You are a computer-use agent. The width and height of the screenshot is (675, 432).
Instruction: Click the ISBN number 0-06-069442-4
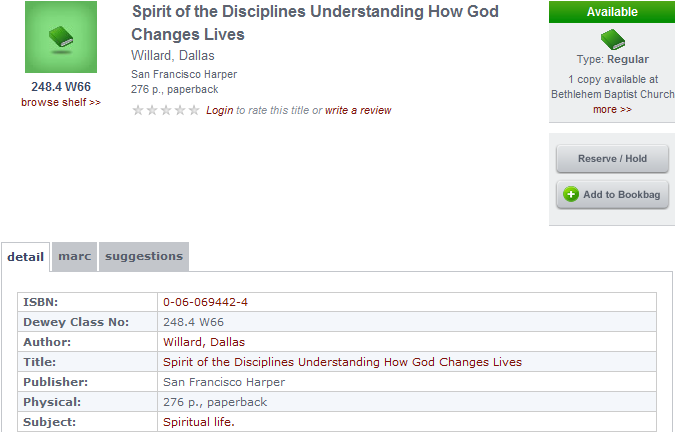pos(205,302)
